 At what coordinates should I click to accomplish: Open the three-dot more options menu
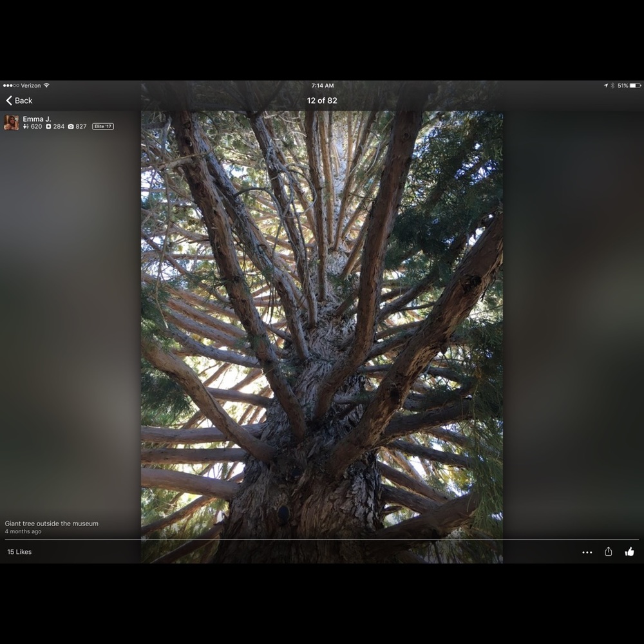pos(587,553)
